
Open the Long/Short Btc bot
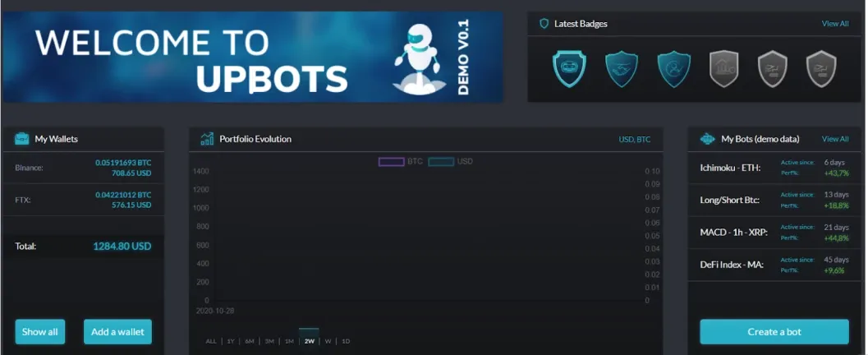[x=729, y=200]
